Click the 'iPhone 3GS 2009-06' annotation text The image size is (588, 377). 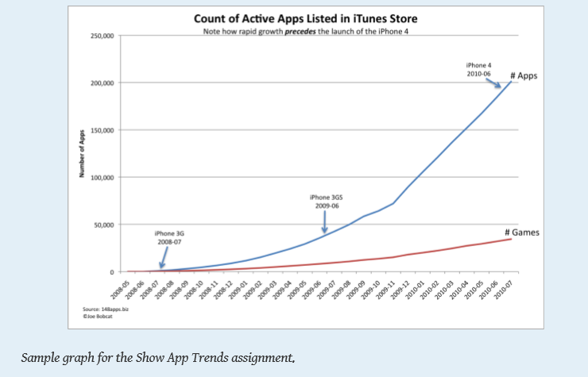327,202
